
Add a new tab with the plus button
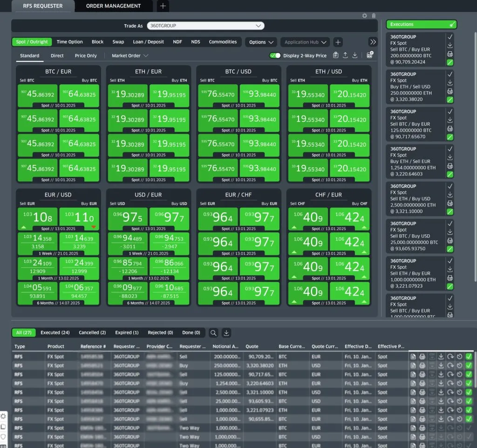click(163, 6)
